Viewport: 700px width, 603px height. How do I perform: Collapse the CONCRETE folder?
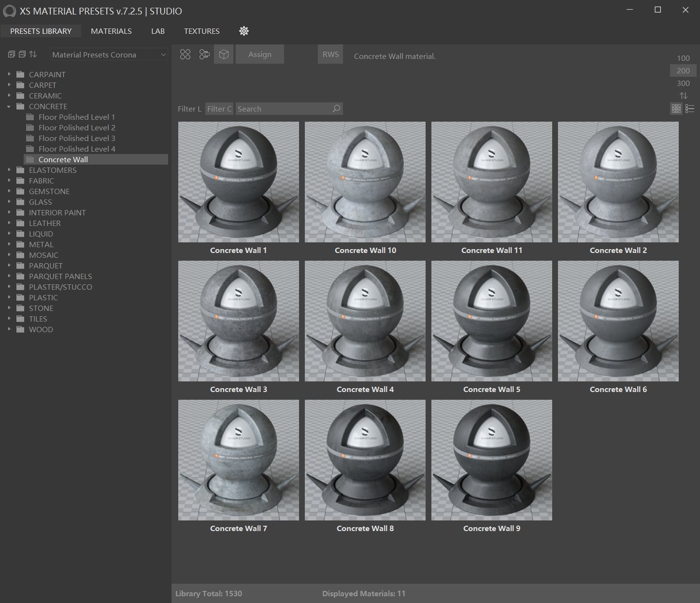tap(9, 106)
